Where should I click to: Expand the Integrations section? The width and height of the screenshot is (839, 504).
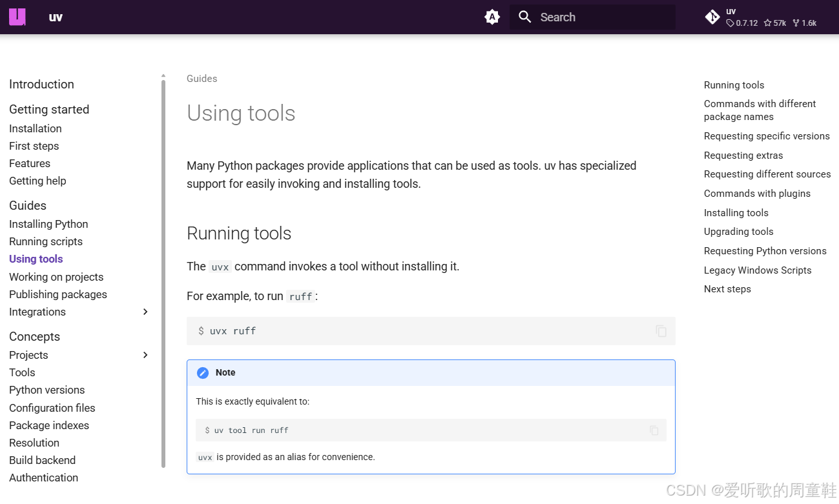145,312
